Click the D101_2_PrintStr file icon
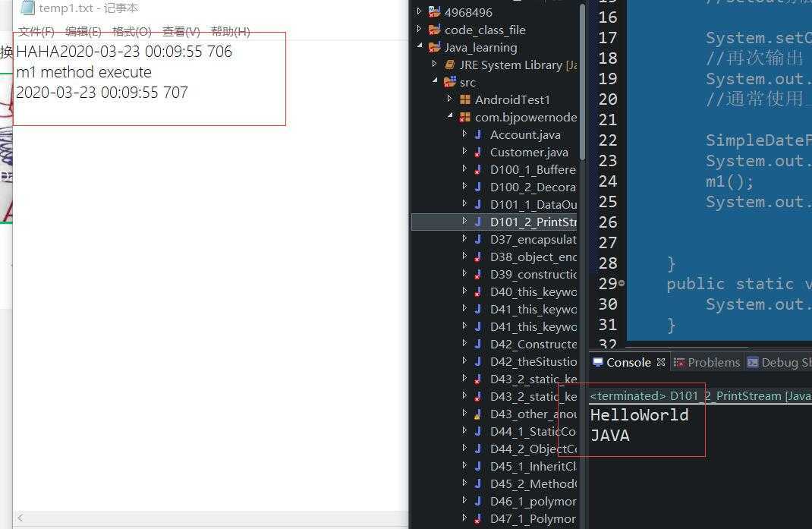The image size is (812, 529). 478,222
